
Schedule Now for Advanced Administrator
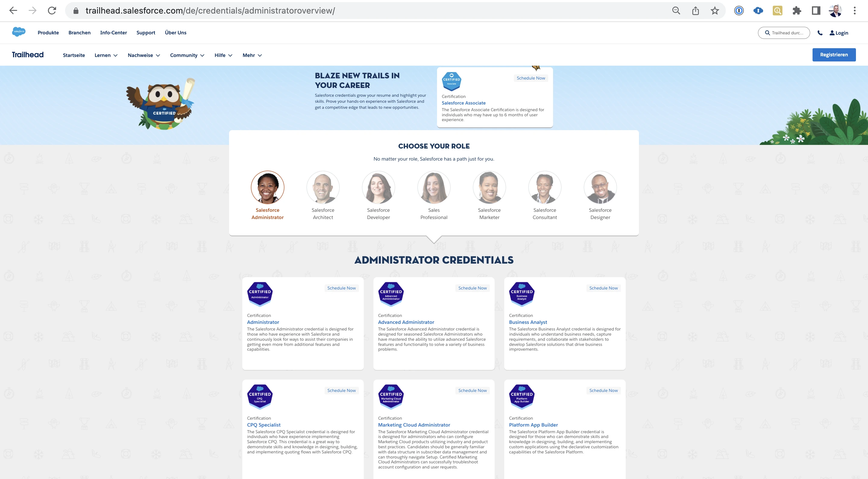(472, 288)
